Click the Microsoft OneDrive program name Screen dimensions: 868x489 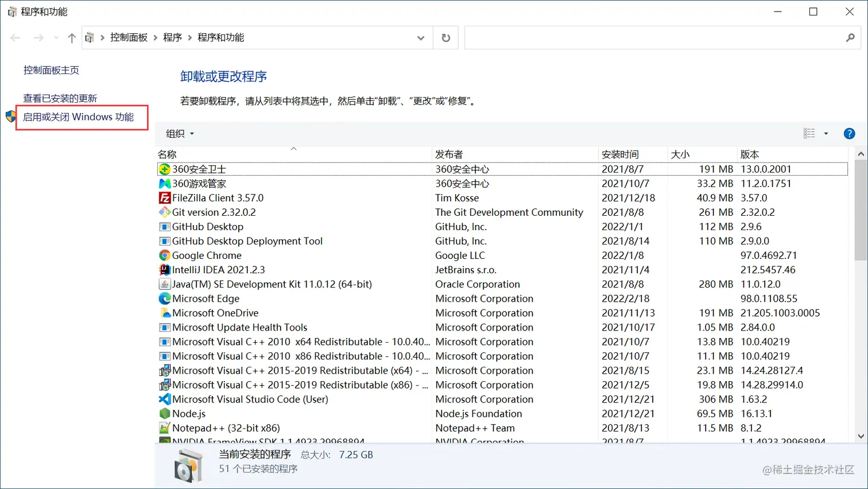(215, 313)
